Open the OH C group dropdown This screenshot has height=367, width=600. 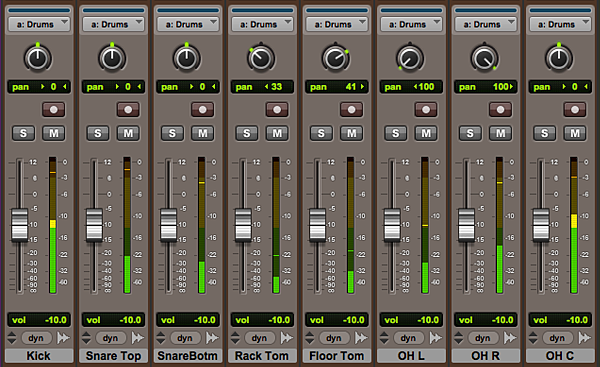pos(560,24)
